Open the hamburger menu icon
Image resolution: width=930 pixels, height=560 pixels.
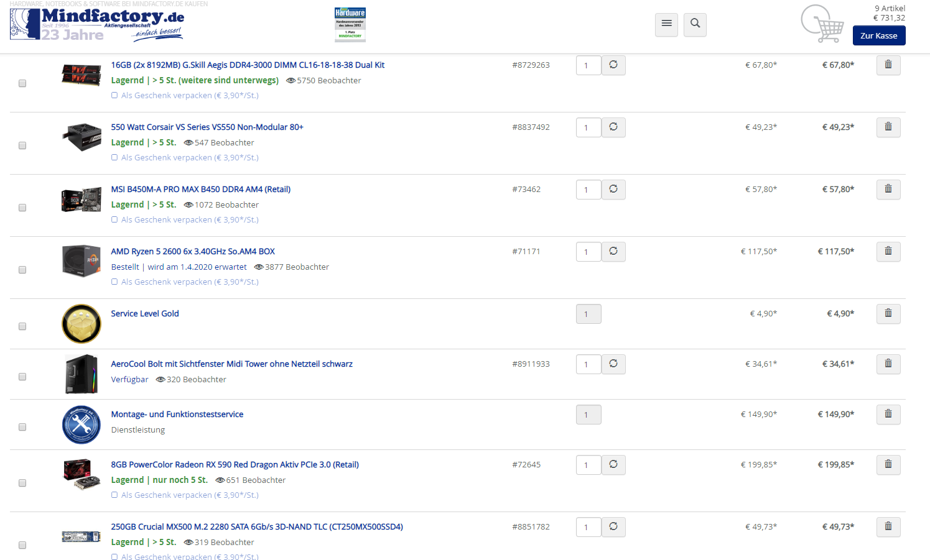point(666,24)
